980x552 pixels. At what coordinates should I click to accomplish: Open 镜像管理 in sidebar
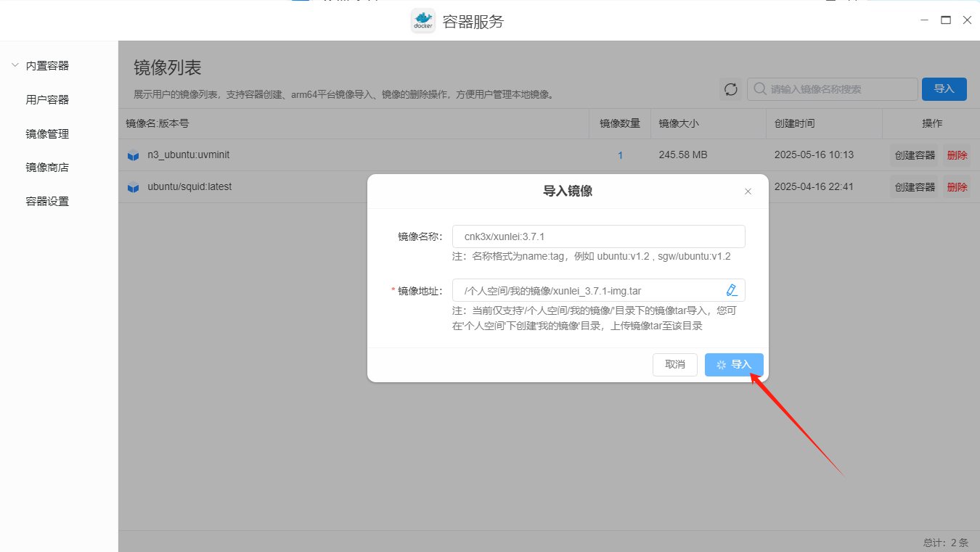point(47,134)
